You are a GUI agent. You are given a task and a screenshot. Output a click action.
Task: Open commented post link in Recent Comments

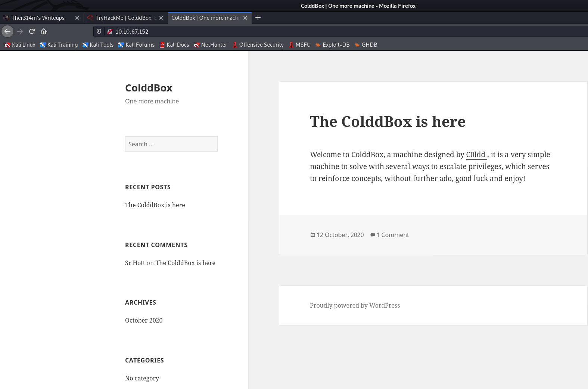point(185,263)
